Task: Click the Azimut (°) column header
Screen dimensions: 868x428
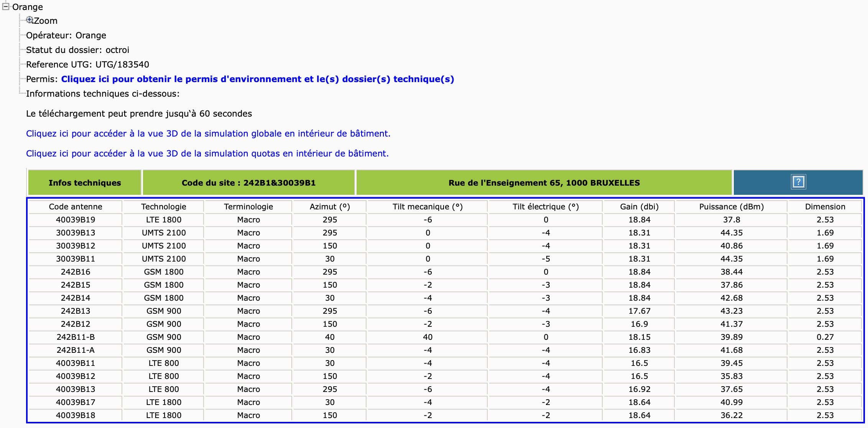Action: (x=330, y=207)
